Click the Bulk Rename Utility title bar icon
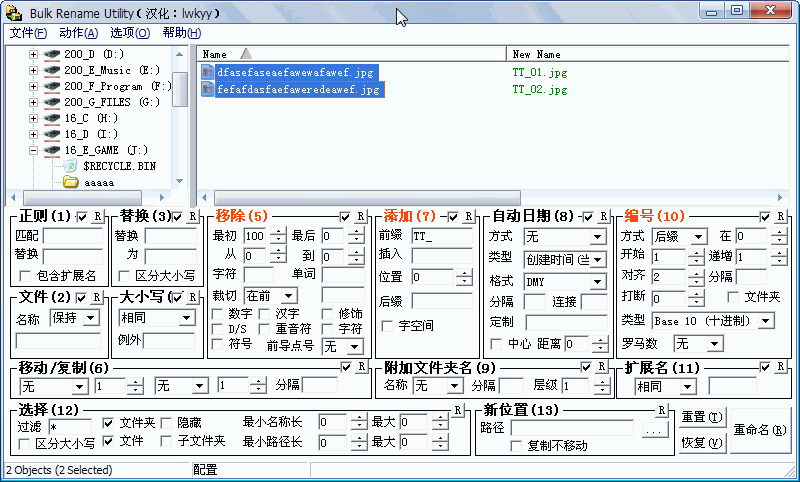The image size is (800, 482). click(x=14, y=12)
